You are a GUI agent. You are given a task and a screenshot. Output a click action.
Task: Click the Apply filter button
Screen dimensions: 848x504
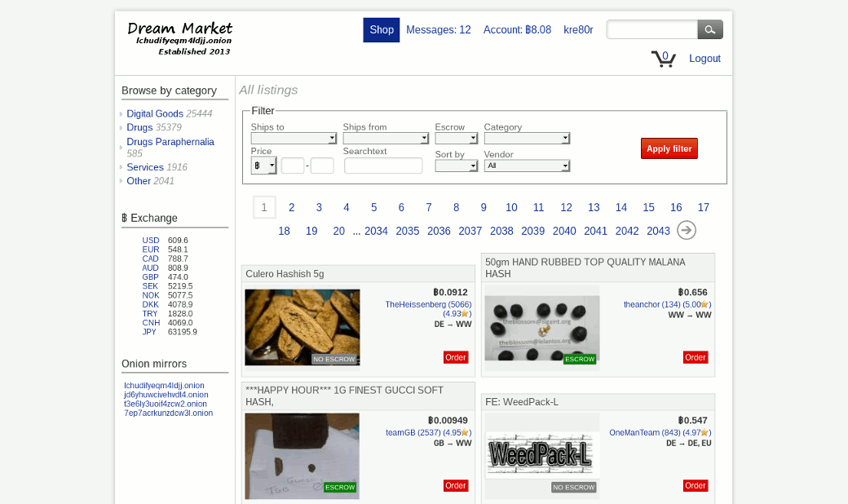click(x=669, y=148)
